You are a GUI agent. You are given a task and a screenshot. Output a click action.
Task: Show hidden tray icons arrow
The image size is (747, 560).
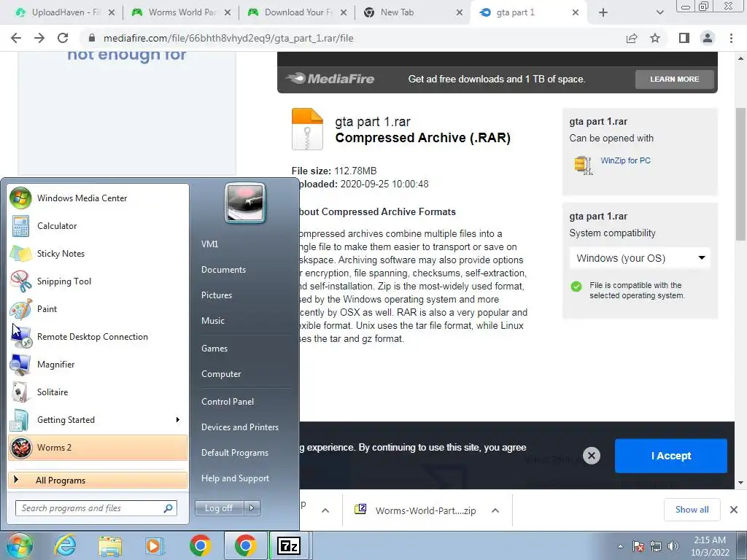[620, 546]
